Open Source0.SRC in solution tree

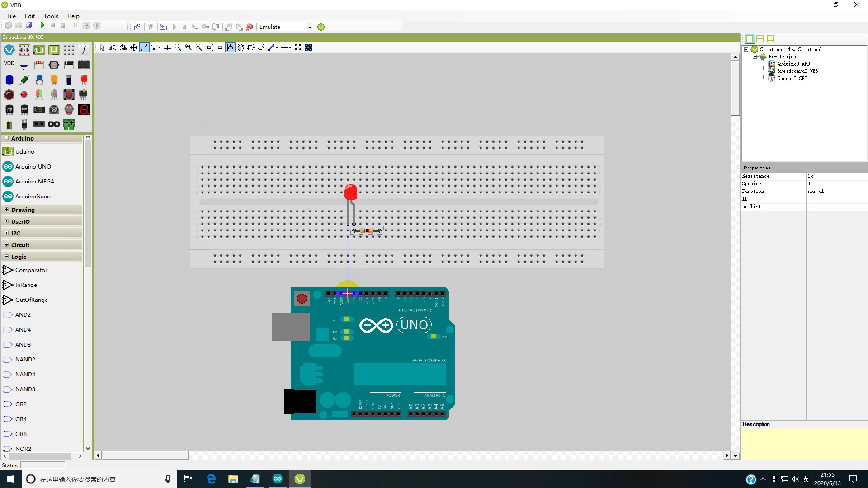[792, 78]
